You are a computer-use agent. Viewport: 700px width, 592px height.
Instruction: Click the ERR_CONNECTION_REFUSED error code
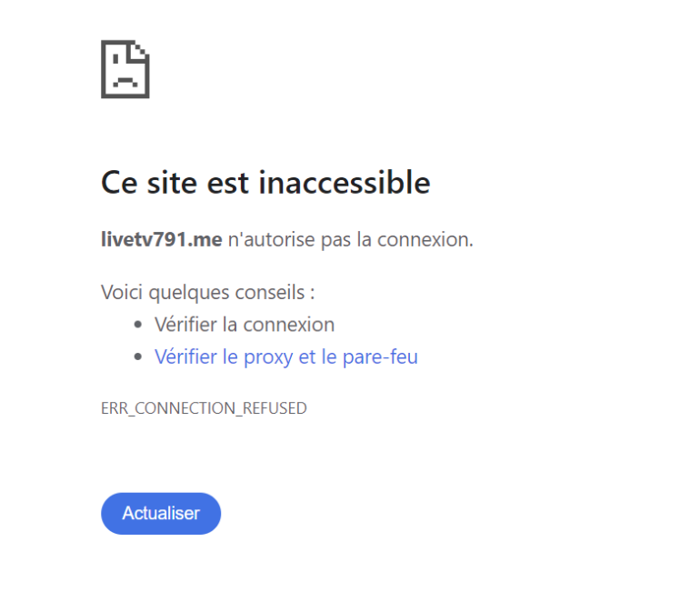[204, 408]
